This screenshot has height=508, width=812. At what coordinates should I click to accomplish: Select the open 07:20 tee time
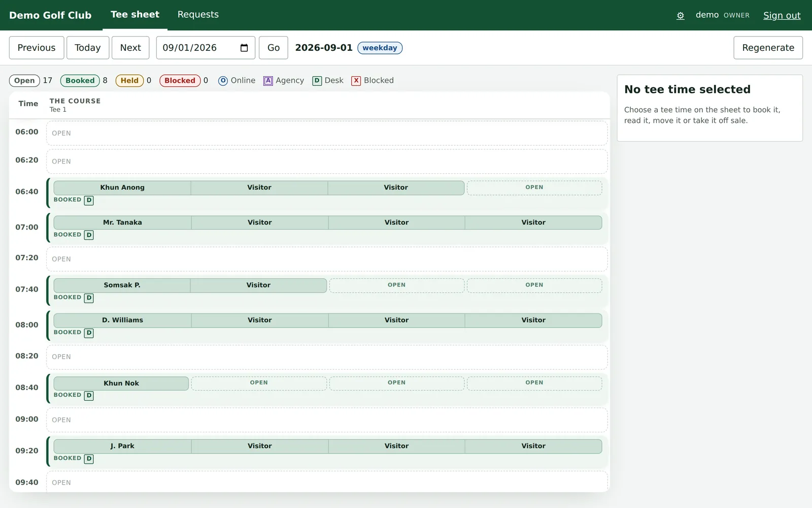click(x=327, y=259)
